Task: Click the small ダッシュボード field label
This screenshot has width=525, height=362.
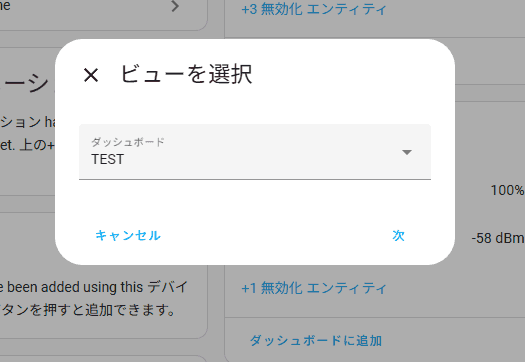Action: (x=128, y=142)
